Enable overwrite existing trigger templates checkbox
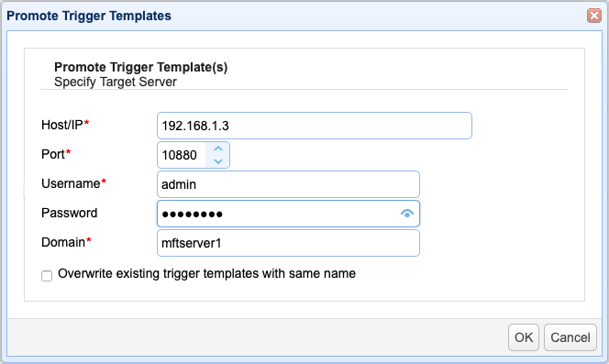 pyautogui.click(x=47, y=276)
